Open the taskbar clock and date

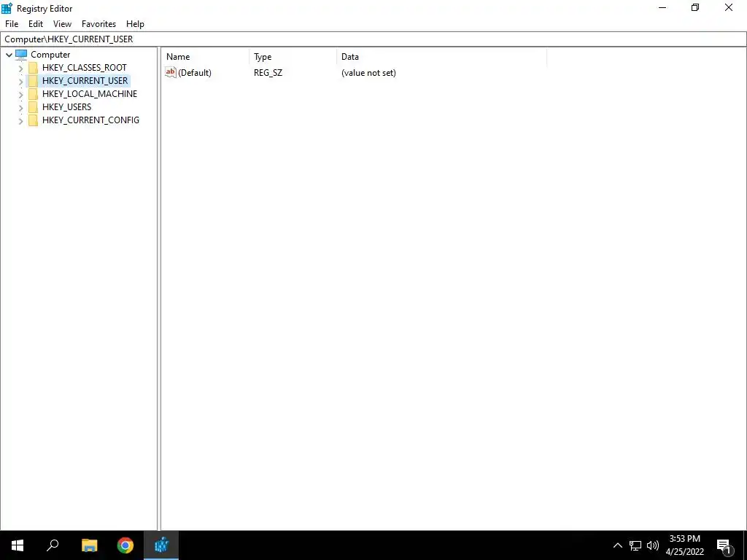point(684,545)
